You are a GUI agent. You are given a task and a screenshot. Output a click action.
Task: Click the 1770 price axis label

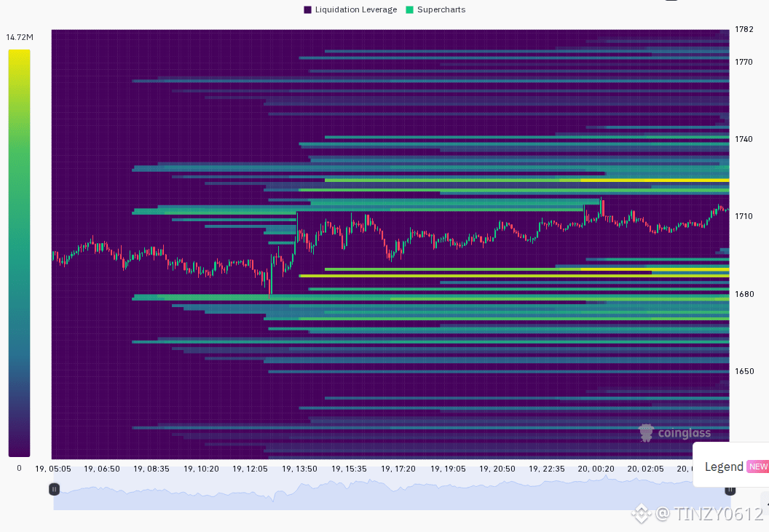point(744,63)
